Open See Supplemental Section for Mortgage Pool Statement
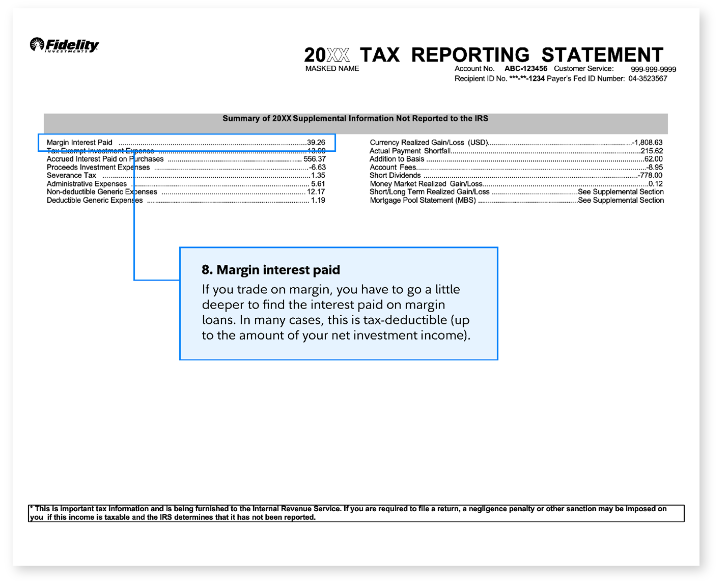The width and height of the screenshot is (728, 581). (x=620, y=200)
